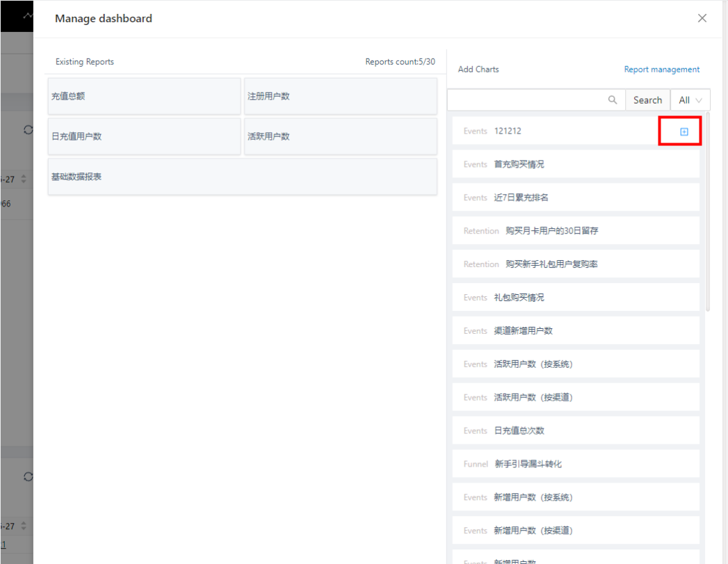Screen dimensions: 728x564
Task: Select the 注册用户数 existing report tile
Action: 340,97
